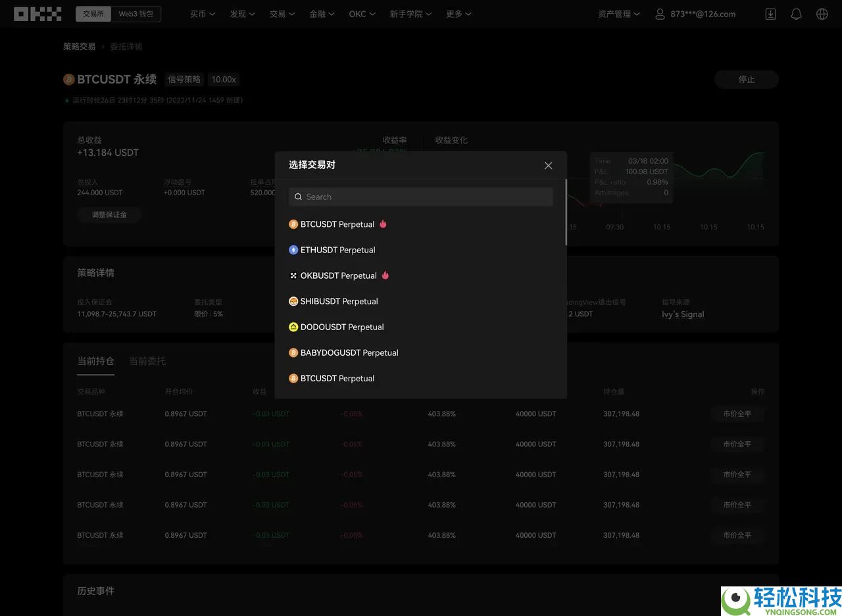Expand the 发现 menu
The image size is (842, 616).
[242, 14]
